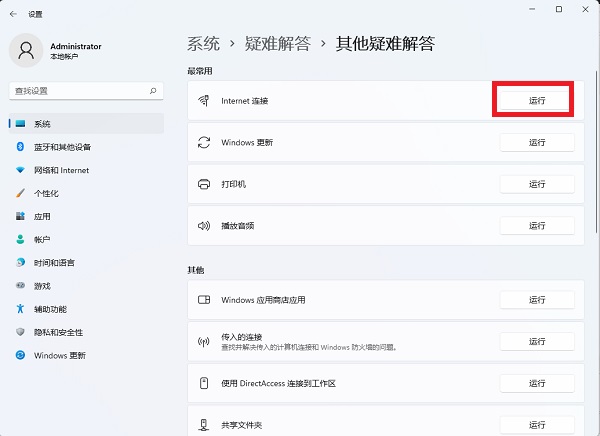Viewport: 600px width, 436px height.
Task: Run the 打印机 troubleshooter
Action: pos(536,184)
